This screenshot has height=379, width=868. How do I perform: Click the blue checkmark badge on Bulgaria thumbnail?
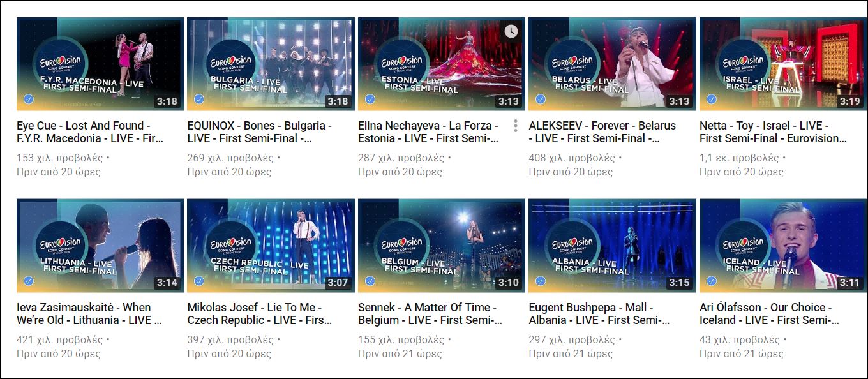[198, 100]
